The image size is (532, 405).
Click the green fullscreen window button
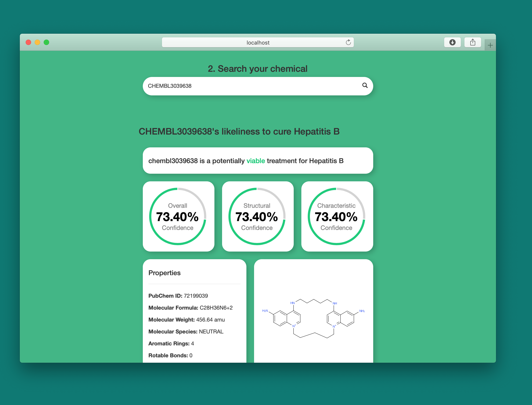[46, 43]
